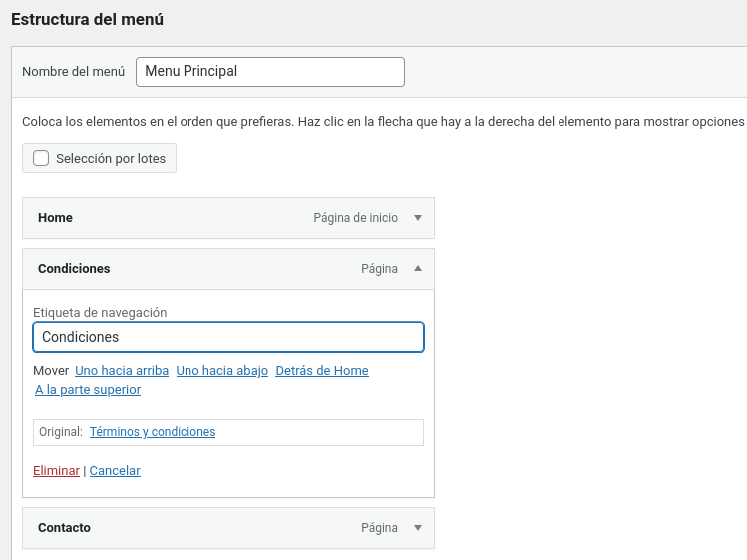Select the Contacto menu item title
The width and height of the screenshot is (747, 560).
pos(64,528)
